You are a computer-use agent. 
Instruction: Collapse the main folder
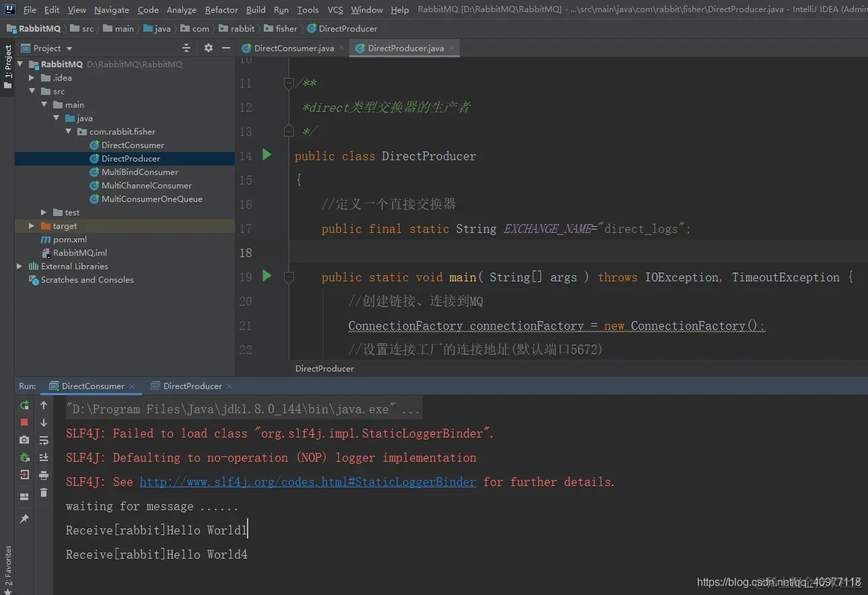44,104
